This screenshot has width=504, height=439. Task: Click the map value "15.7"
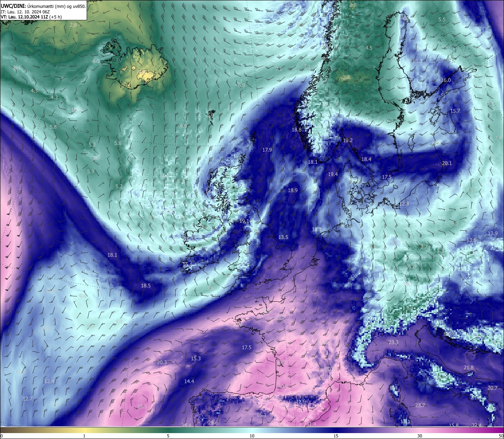point(455,111)
